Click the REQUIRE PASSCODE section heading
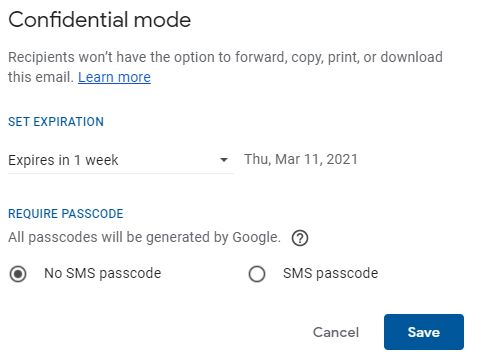This screenshot has height=363, width=477. (x=66, y=214)
